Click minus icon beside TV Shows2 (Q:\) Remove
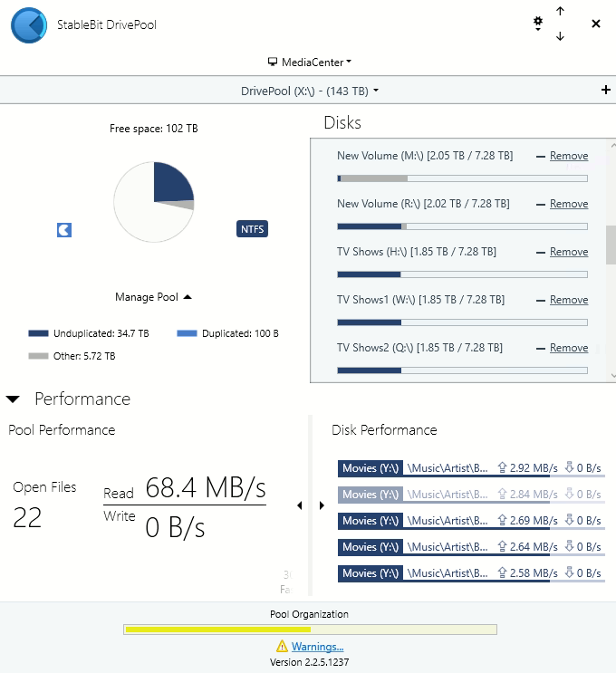Image resolution: width=616 pixels, height=673 pixels. (541, 349)
